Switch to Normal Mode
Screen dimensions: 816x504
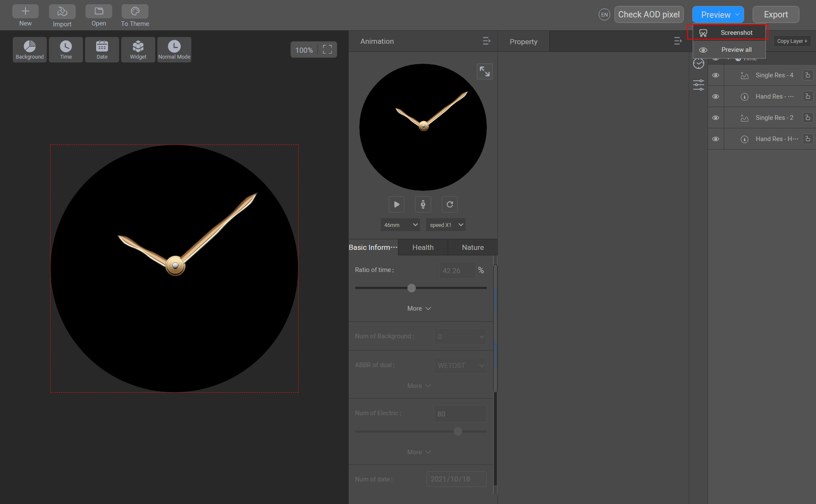(174, 49)
